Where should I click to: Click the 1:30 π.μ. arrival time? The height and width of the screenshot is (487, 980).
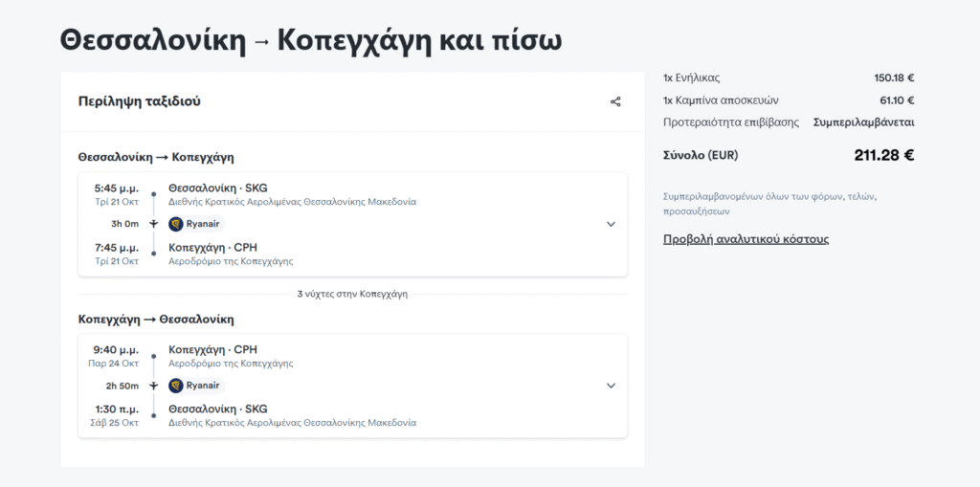click(117, 409)
